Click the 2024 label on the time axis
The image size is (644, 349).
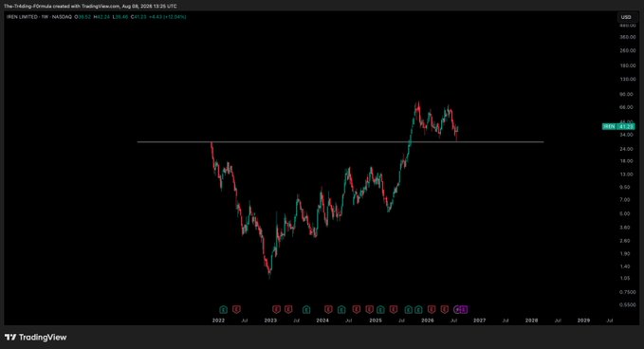pos(322,321)
